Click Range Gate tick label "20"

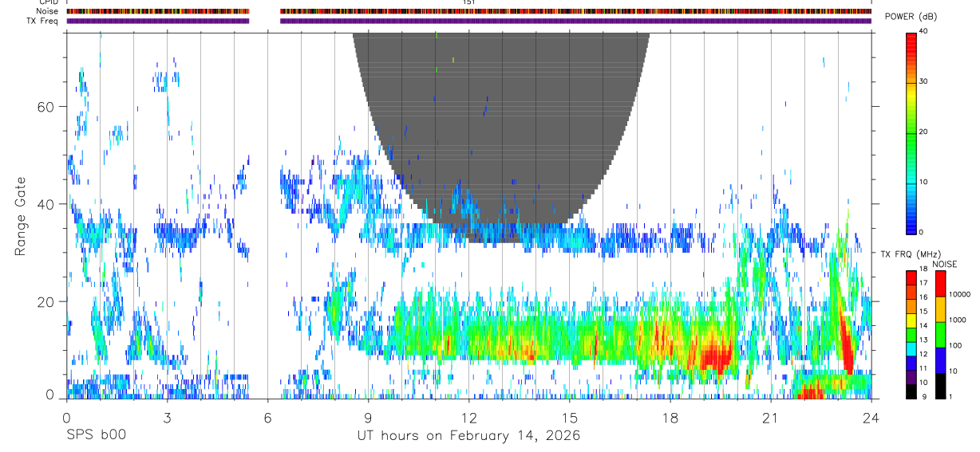47,301
